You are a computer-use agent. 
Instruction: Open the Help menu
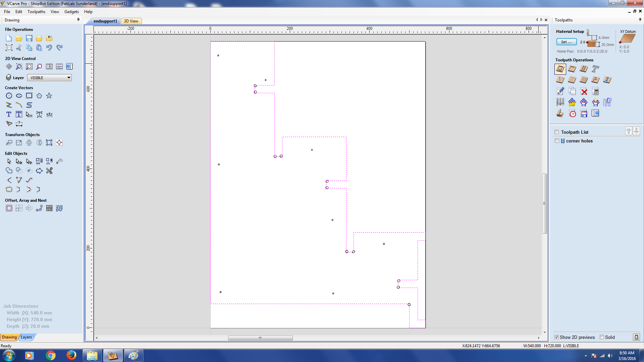(88, 12)
